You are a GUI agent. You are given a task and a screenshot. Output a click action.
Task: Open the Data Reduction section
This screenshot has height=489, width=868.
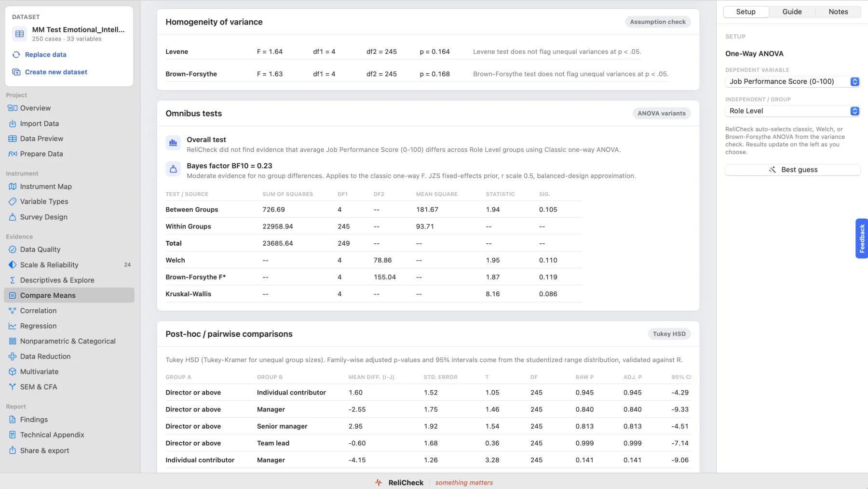pyautogui.click(x=69, y=357)
